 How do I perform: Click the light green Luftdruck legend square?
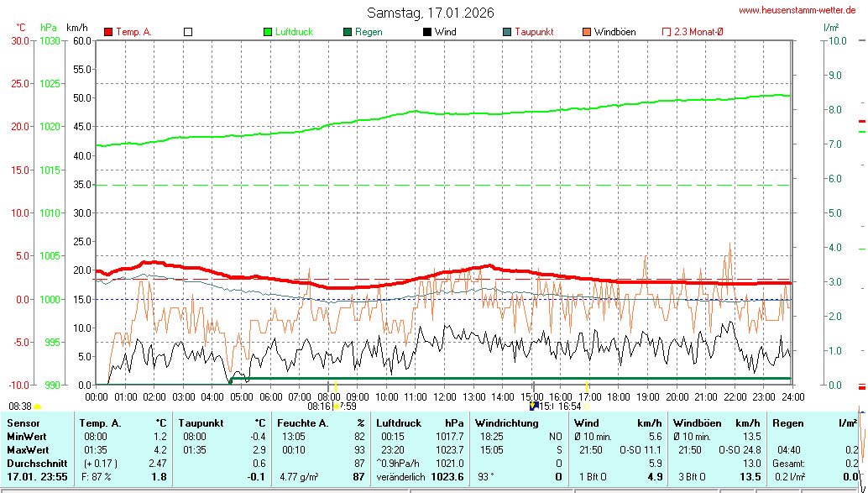[268, 32]
